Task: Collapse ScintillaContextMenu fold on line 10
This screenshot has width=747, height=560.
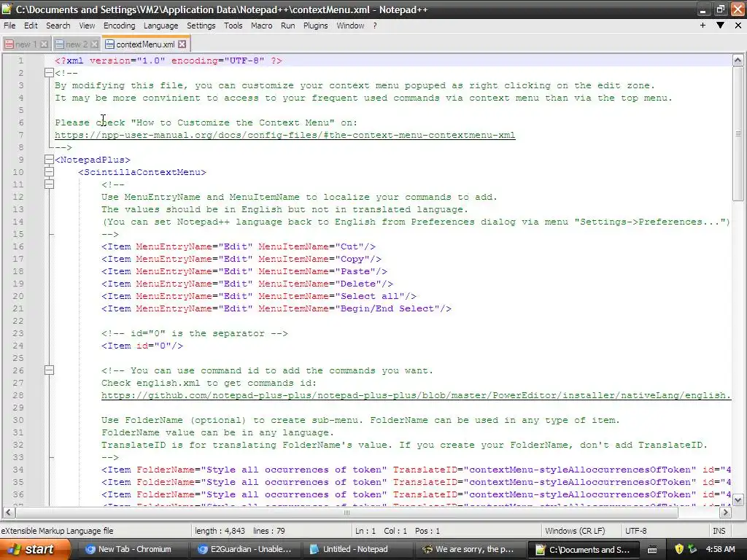Action: click(x=49, y=172)
